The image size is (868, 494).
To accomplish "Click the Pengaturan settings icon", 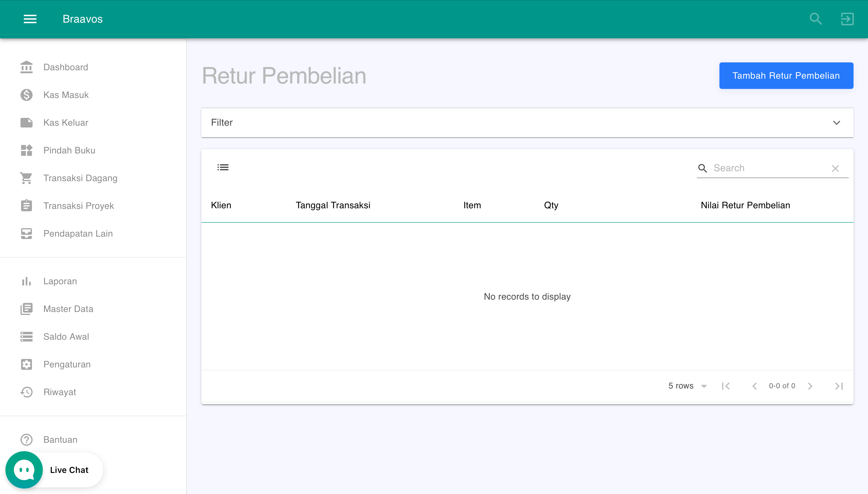I will coord(26,364).
